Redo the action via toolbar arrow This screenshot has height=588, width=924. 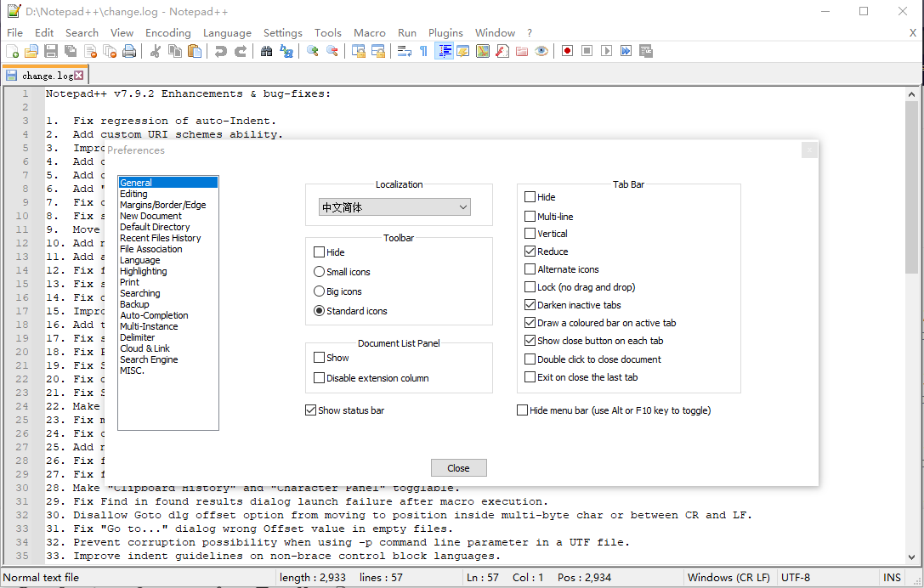(x=241, y=51)
